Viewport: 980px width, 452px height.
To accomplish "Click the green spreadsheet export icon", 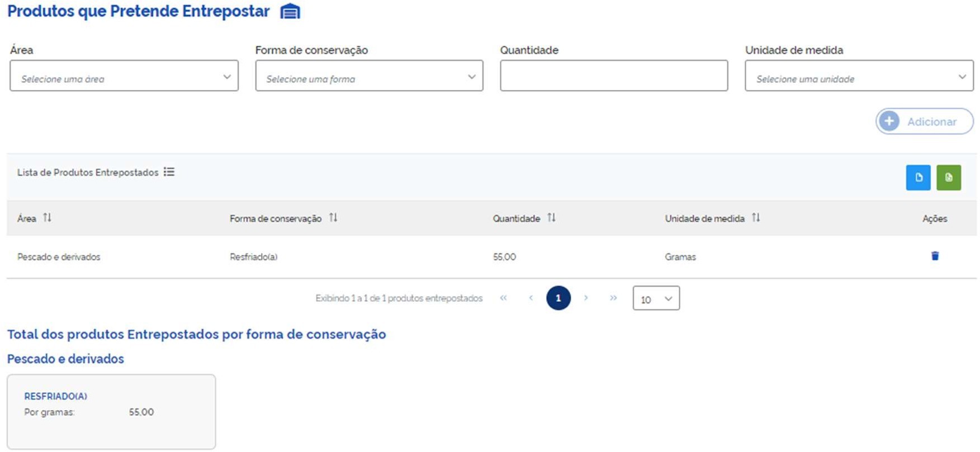I will (948, 178).
